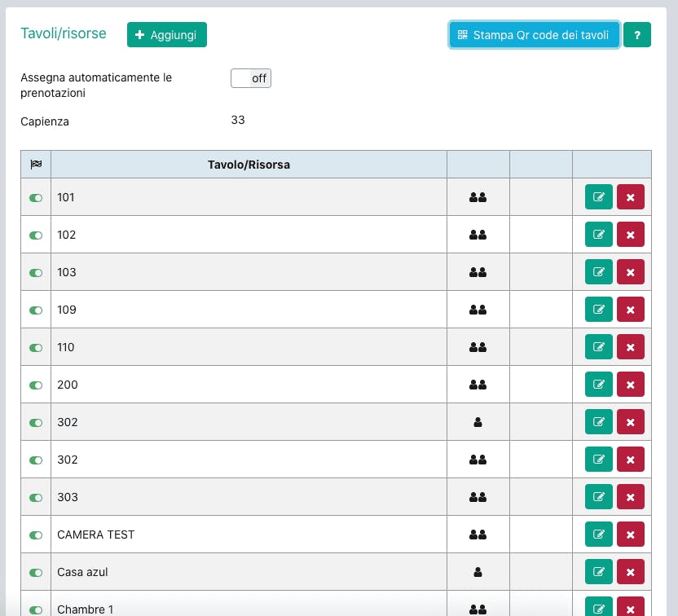Edit the single-person 302 resource
Image resolution: width=678 pixels, height=616 pixels.
tap(598, 421)
